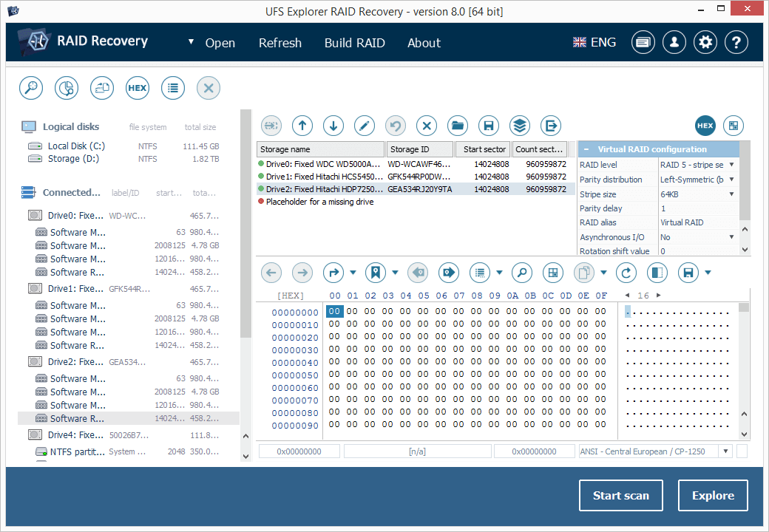769x532 pixels.
Task: Move selected drive up in storage list
Action: [x=302, y=126]
